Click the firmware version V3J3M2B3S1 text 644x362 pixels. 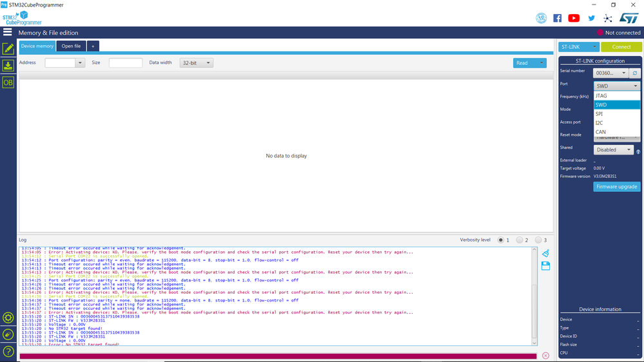point(605,176)
